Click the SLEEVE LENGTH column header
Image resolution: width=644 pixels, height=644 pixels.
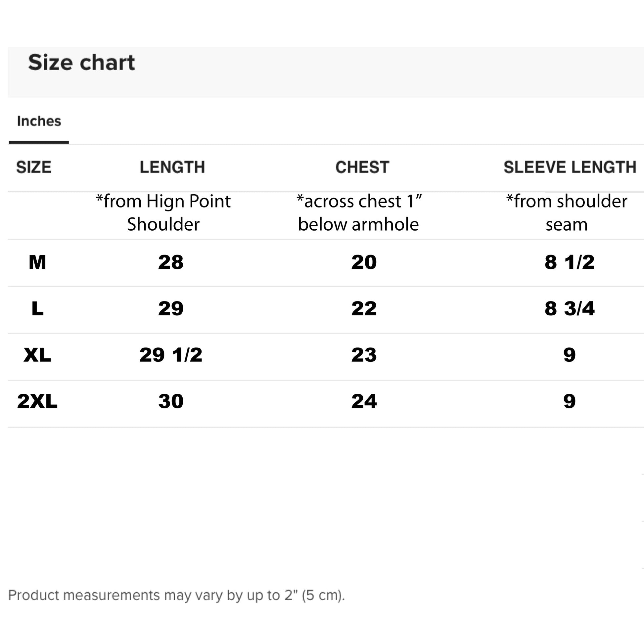[x=569, y=167]
